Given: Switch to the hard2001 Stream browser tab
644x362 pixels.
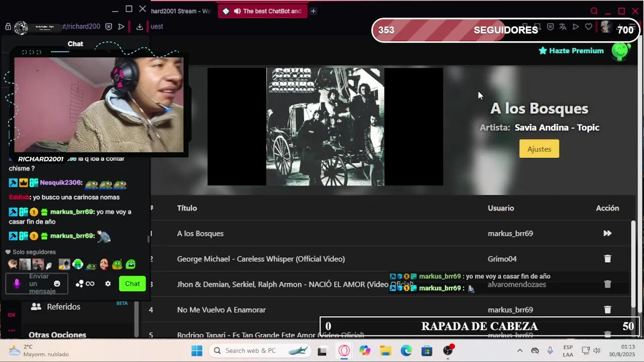Looking at the screenshot, I should [180, 11].
